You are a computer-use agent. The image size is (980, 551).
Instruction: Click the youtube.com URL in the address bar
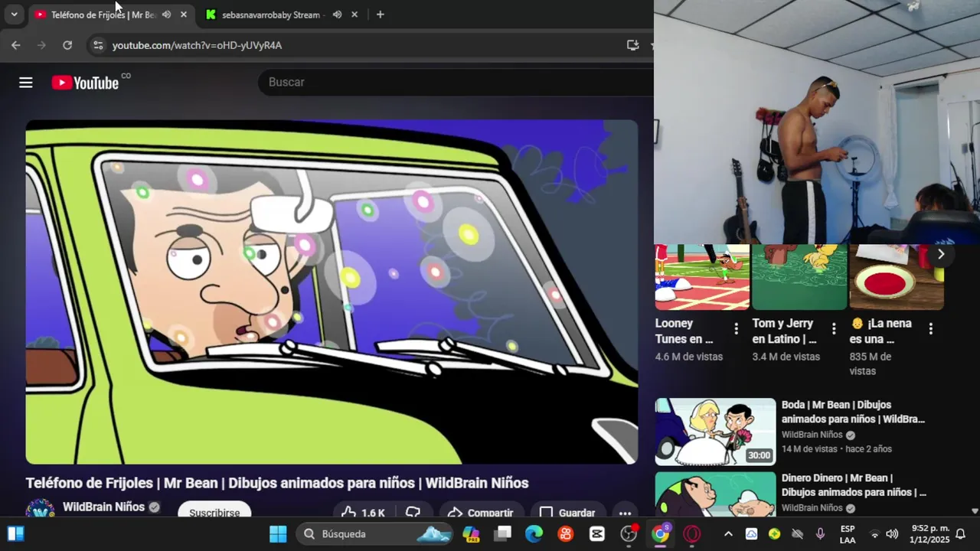point(197,45)
